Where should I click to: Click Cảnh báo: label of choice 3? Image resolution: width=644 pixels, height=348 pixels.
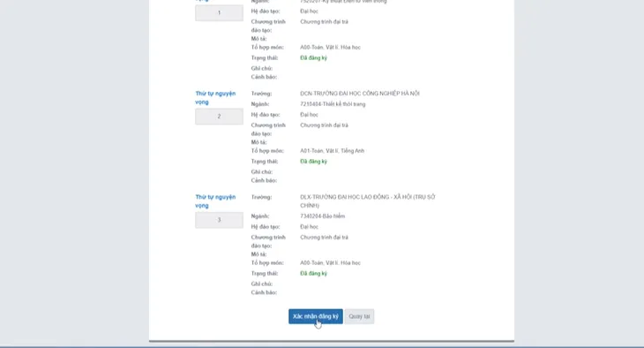[264, 292]
